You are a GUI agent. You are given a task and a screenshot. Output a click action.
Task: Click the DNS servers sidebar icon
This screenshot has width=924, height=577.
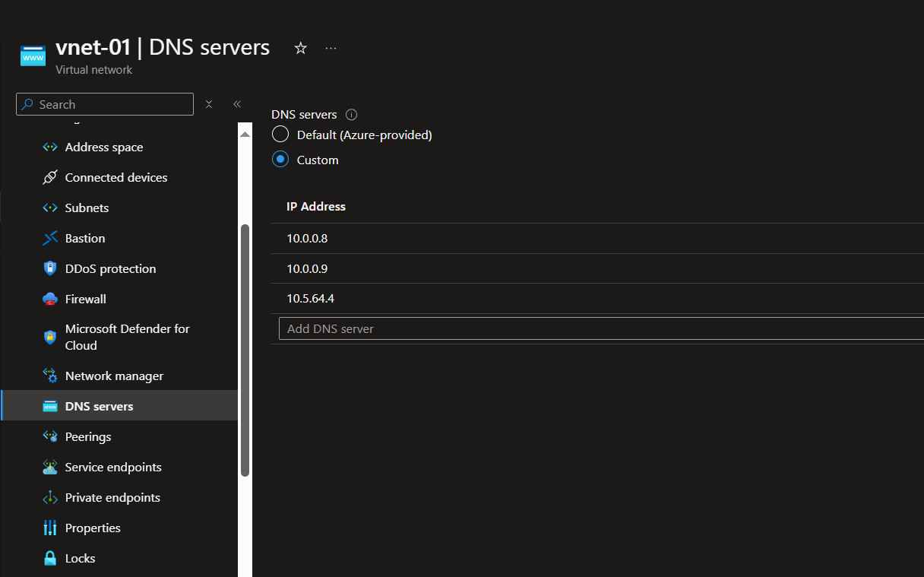click(50, 407)
